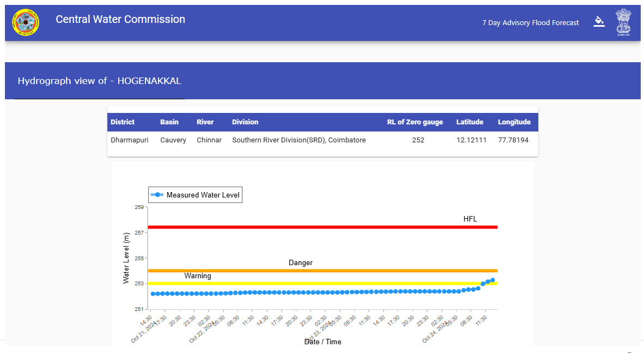644x353 pixels.
Task: Click the Danger label on chart
Action: point(300,262)
